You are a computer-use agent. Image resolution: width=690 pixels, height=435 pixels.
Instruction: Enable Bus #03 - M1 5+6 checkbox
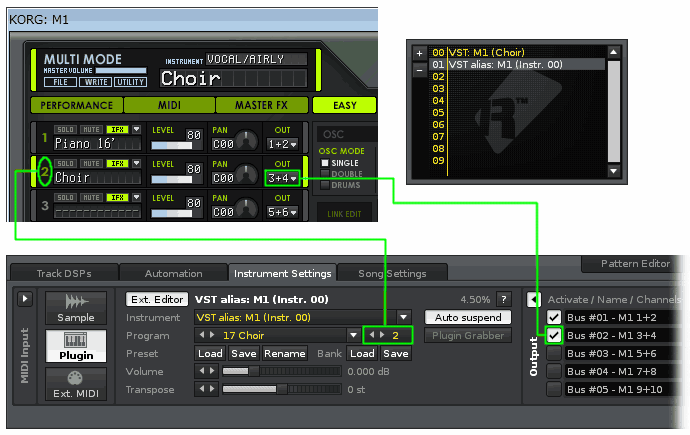554,353
